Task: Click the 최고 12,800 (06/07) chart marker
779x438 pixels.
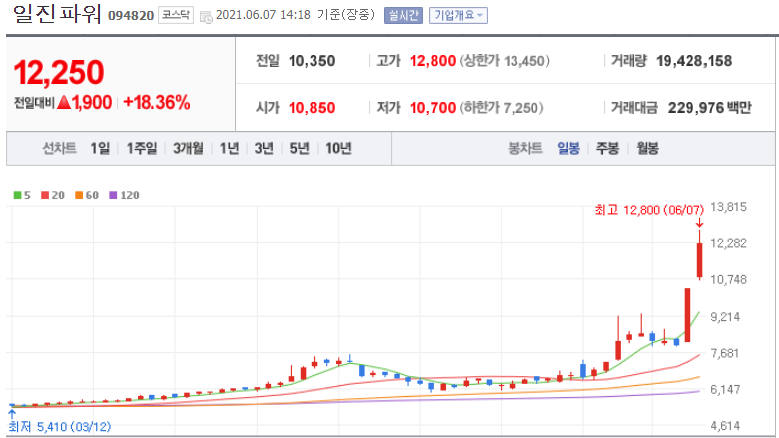Action: click(x=649, y=210)
